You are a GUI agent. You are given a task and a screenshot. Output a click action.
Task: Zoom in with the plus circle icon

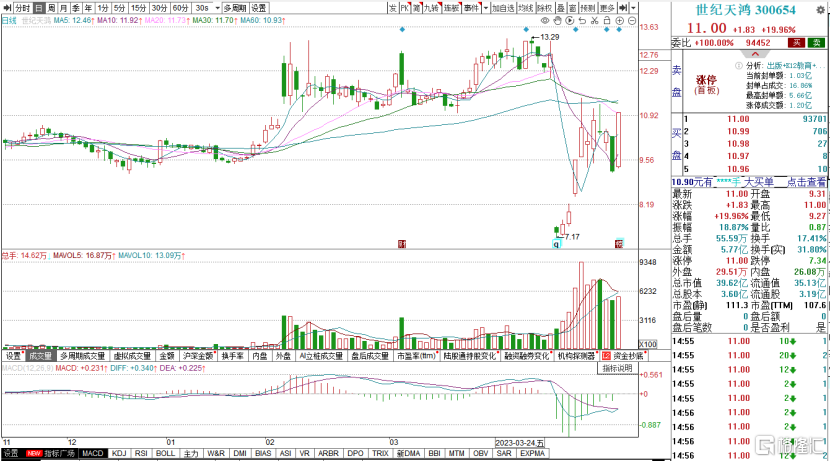click(x=619, y=21)
